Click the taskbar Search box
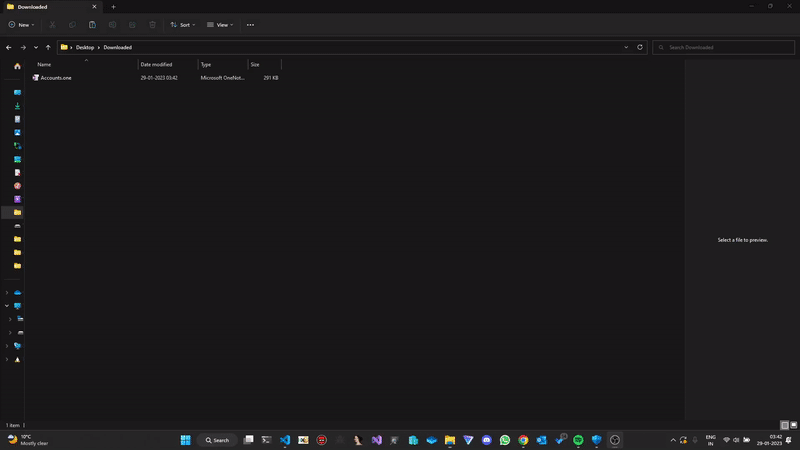Screen dimensions: 800x450 217,440
